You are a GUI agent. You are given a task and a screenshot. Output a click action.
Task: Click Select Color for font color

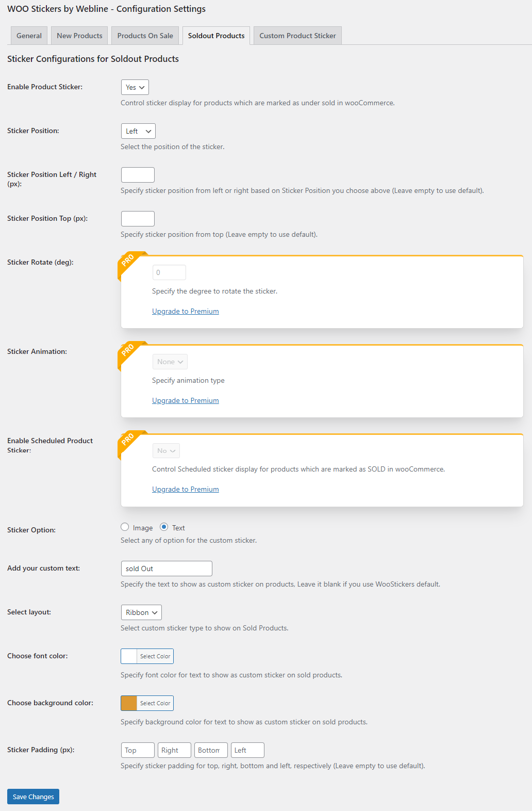coord(155,656)
